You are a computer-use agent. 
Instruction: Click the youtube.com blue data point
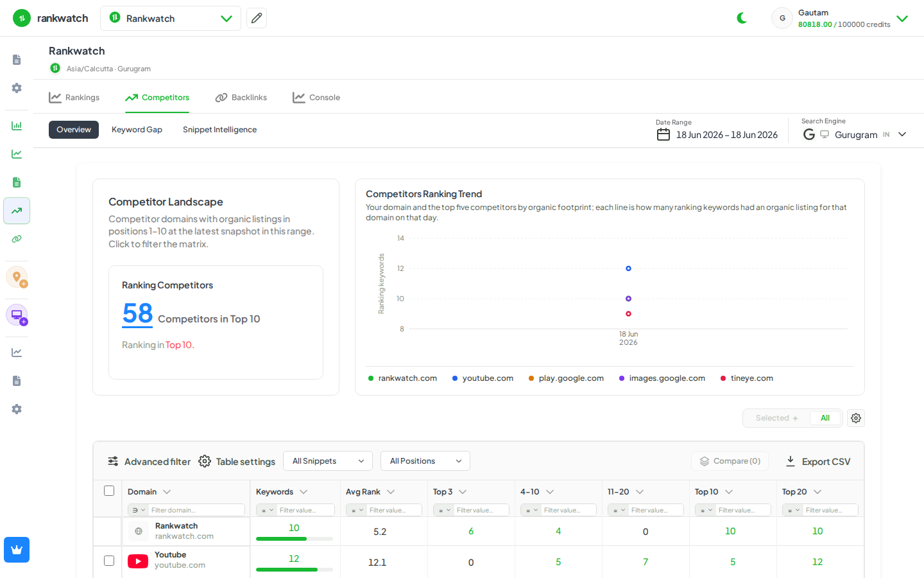pyautogui.click(x=628, y=268)
